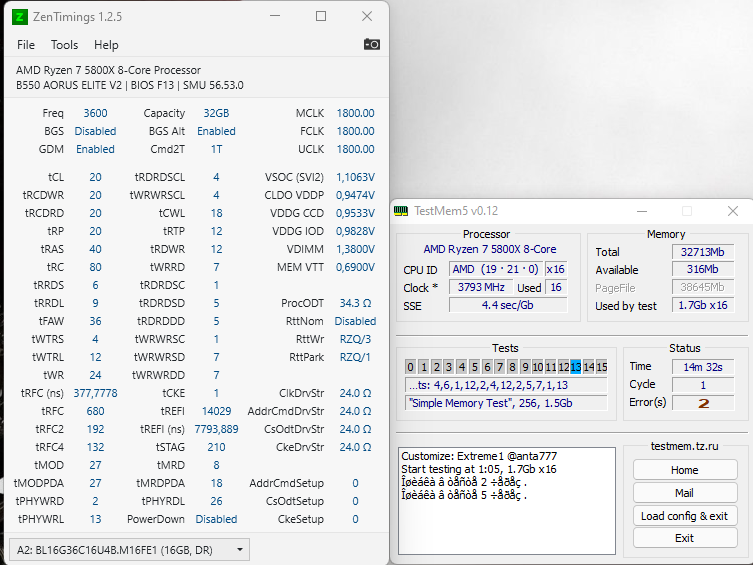Image resolution: width=753 pixels, height=565 pixels.
Task: Select test box 5 in Tests
Action: pyautogui.click(x=474, y=367)
